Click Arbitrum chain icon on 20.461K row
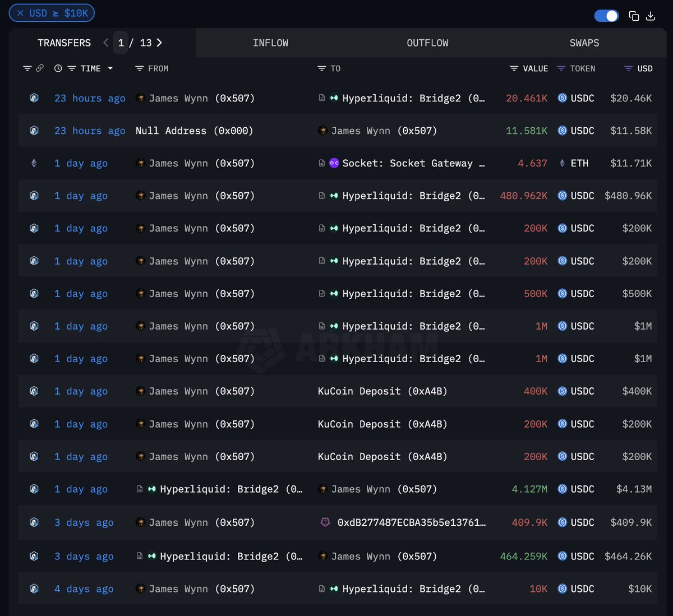The width and height of the screenshot is (673, 616). click(x=34, y=98)
